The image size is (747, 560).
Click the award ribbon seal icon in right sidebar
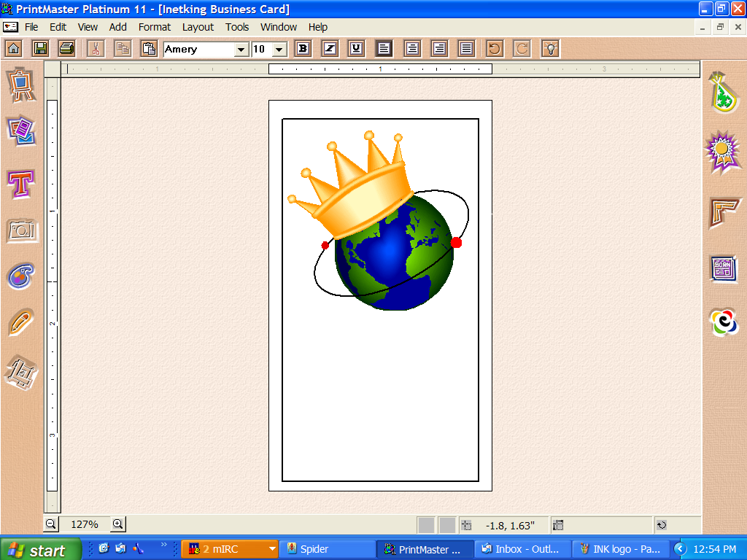pyautogui.click(x=723, y=152)
